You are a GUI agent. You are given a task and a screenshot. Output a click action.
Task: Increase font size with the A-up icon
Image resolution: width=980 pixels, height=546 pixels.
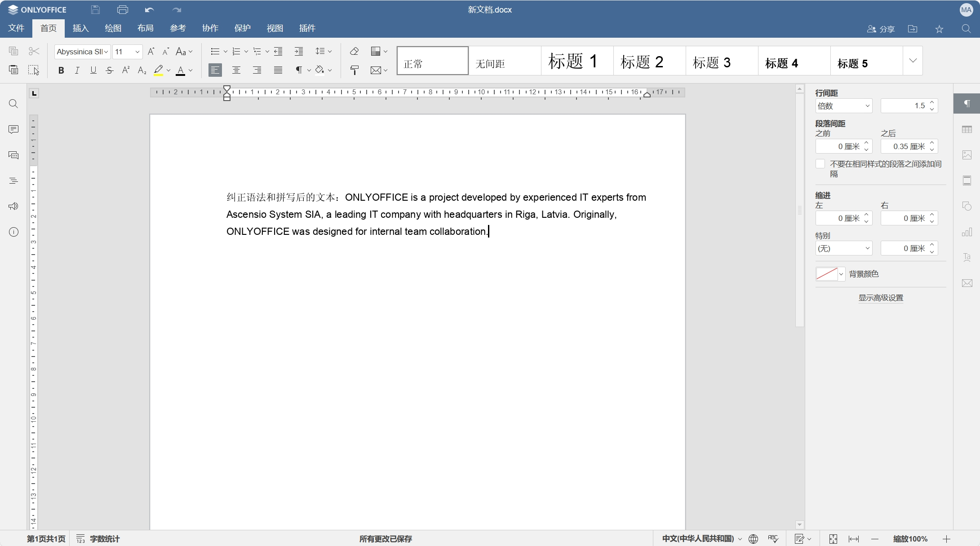point(151,52)
